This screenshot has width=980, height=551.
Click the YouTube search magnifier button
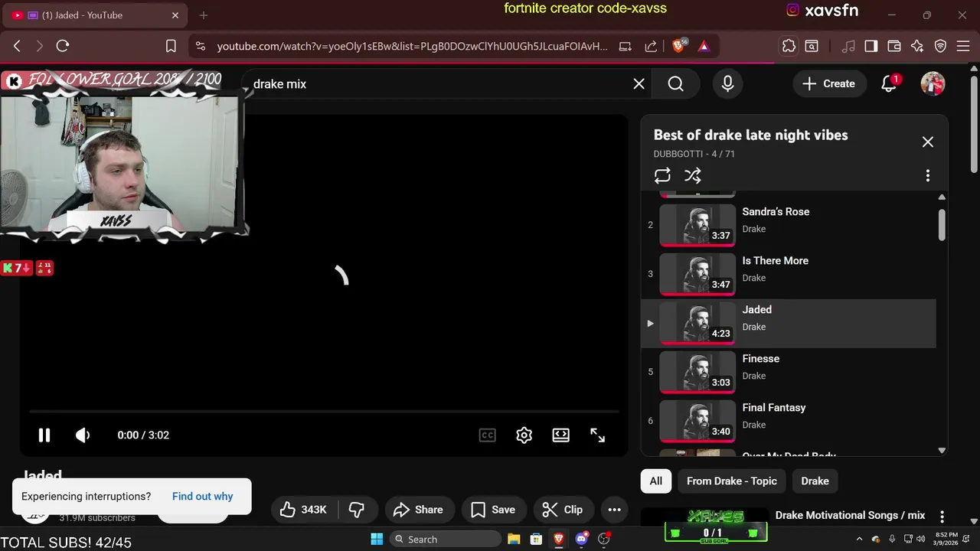(675, 84)
